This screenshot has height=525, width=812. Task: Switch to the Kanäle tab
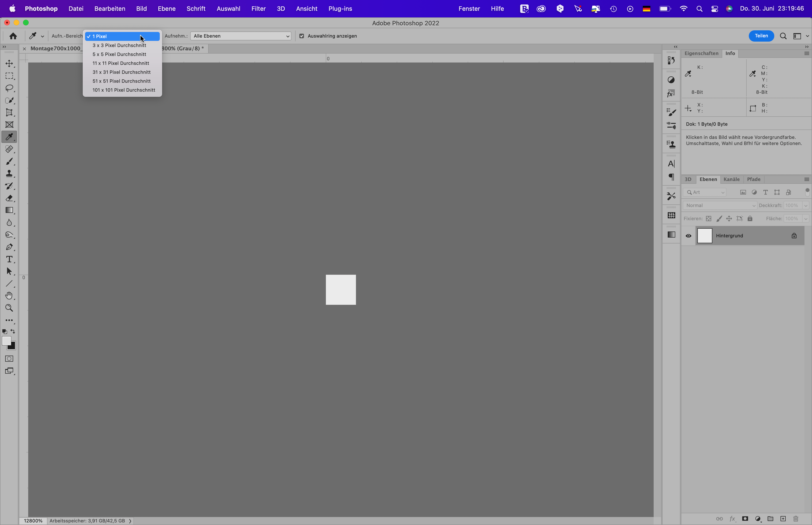point(731,179)
